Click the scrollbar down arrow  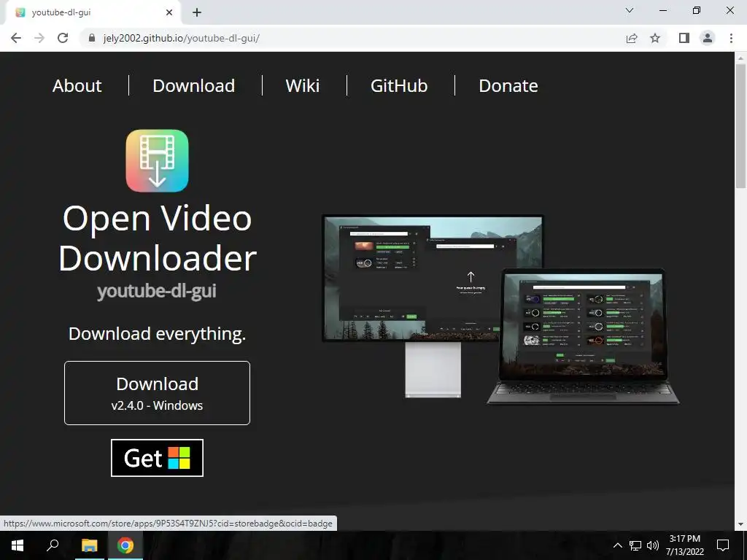740,524
